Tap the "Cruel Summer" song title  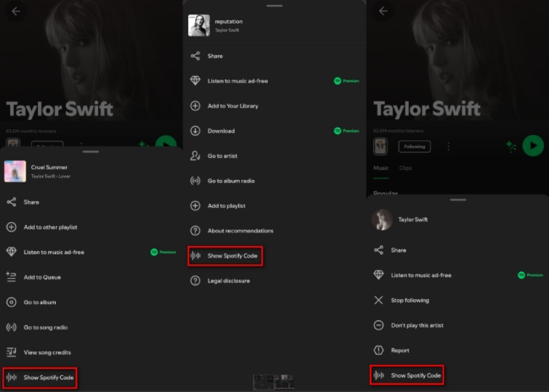(x=49, y=167)
